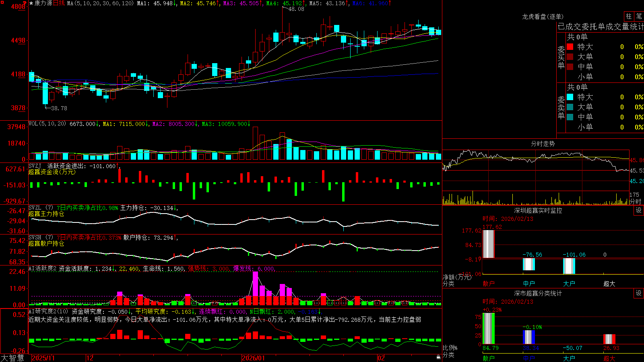
Task: Select 中户 category in 深市超赢分类统计
Action: [x=529, y=358]
